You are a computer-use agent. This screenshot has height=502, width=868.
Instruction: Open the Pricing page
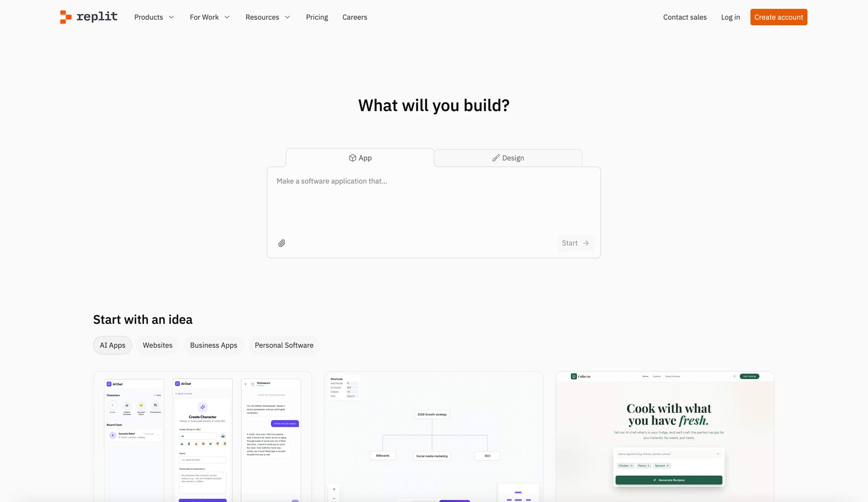coord(316,17)
